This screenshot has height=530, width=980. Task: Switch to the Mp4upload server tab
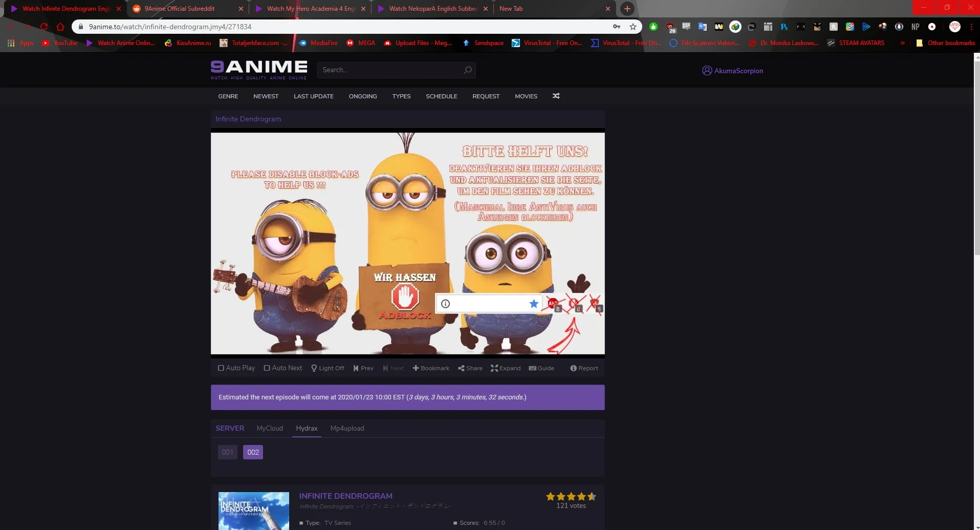point(347,429)
